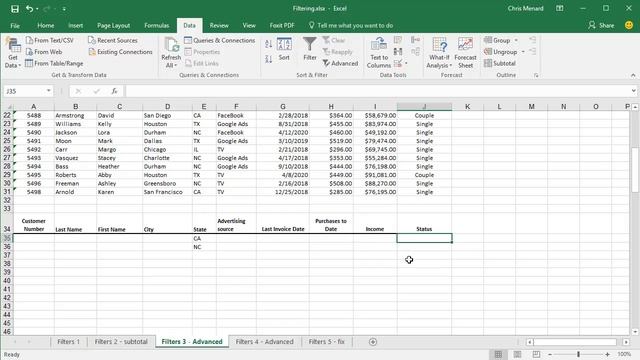Click From Table/Range
This screenshot has height=360, width=640.
(54, 63)
